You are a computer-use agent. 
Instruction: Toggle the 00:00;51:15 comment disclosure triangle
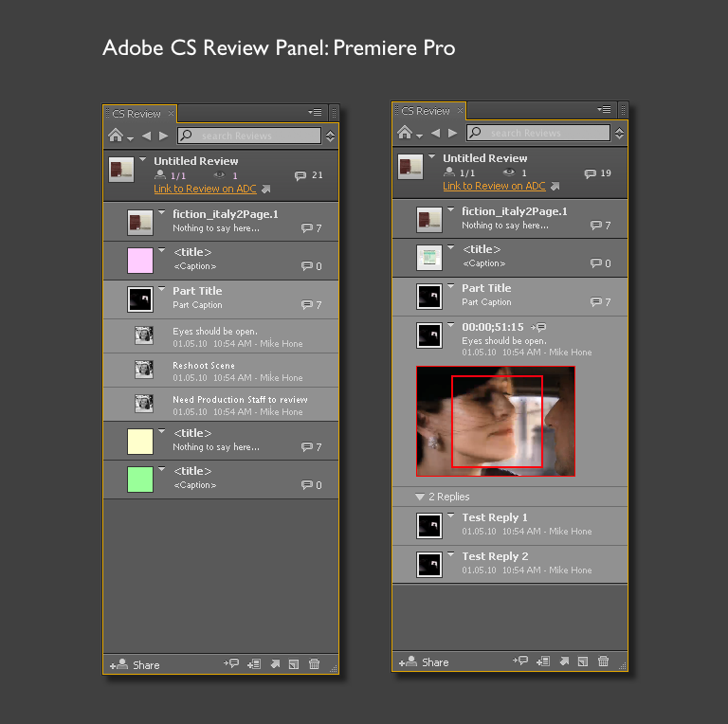click(x=451, y=325)
